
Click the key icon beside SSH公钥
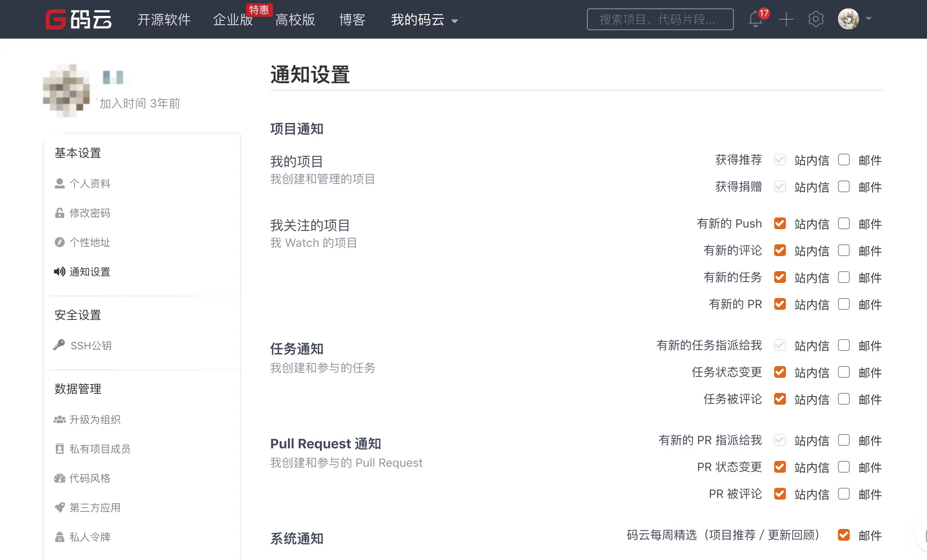pos(59,345)
